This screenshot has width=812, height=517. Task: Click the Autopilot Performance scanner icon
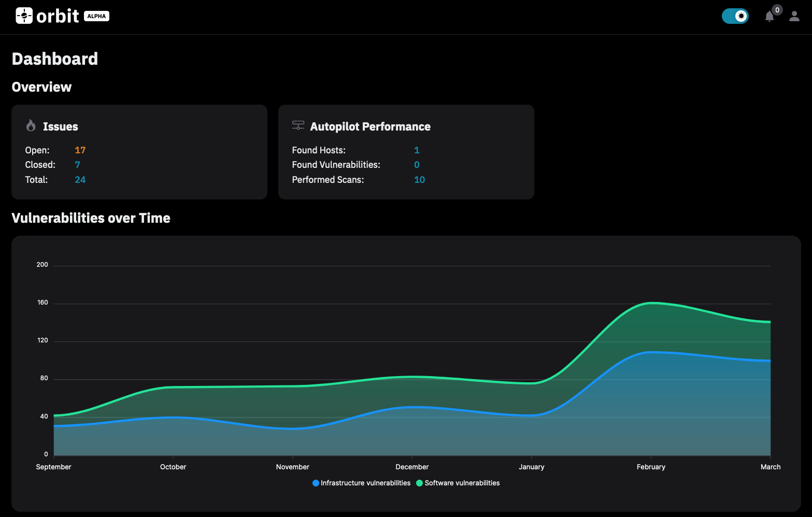pos(298,126)
